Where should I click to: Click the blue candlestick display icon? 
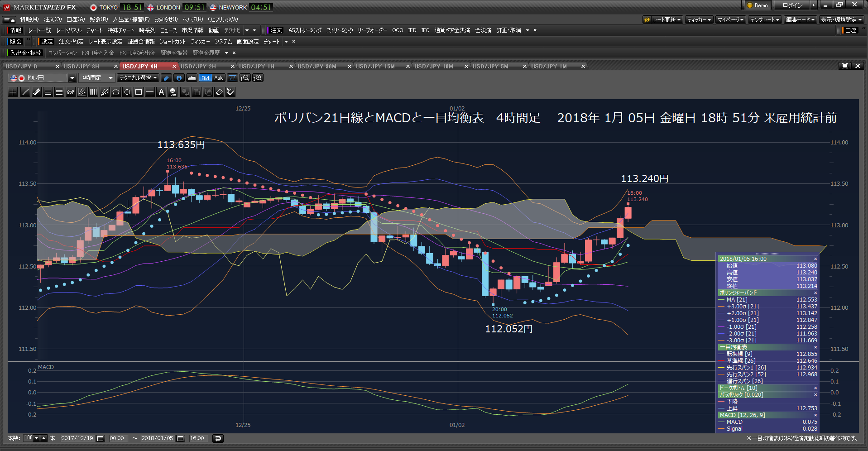(232, 78)
